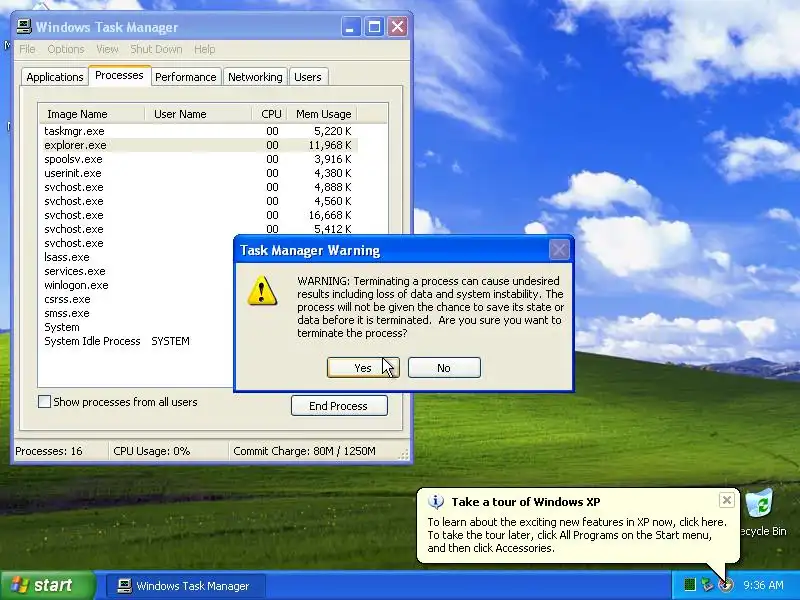Click the Windows Task Manager taskbar button
The image size is (800, 600).
coord(186,586)
